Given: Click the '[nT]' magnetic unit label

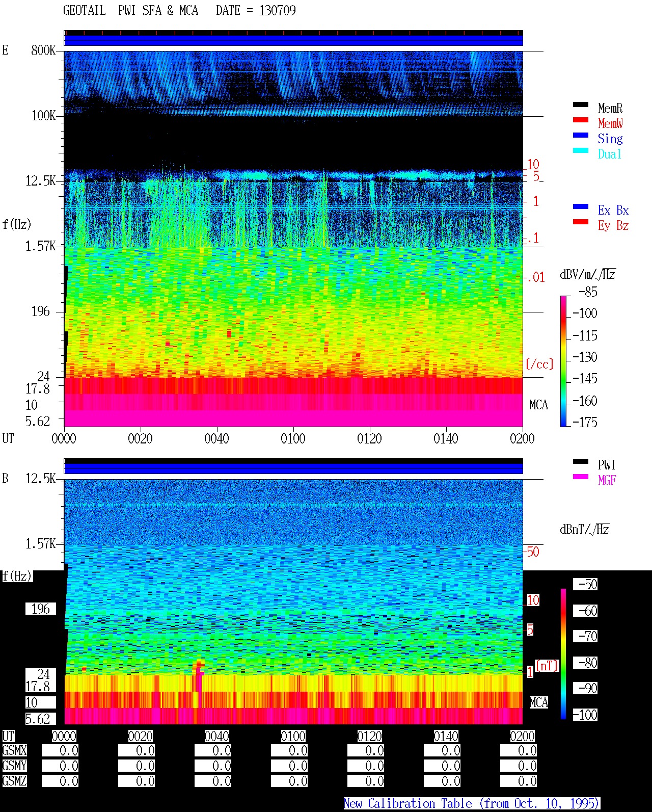Looking at the screenshot, I should pyautogui.click(x=547, y=666).
